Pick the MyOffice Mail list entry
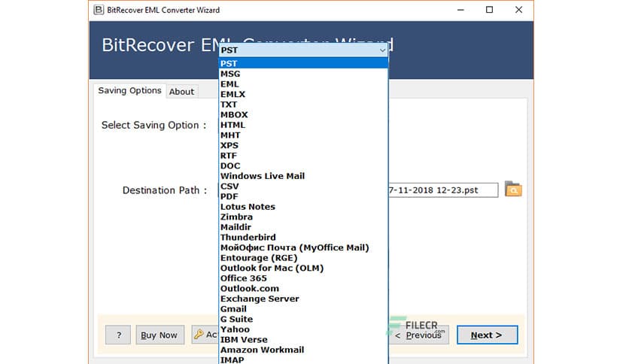The image size is (629, 364). (x=304, y=247)
